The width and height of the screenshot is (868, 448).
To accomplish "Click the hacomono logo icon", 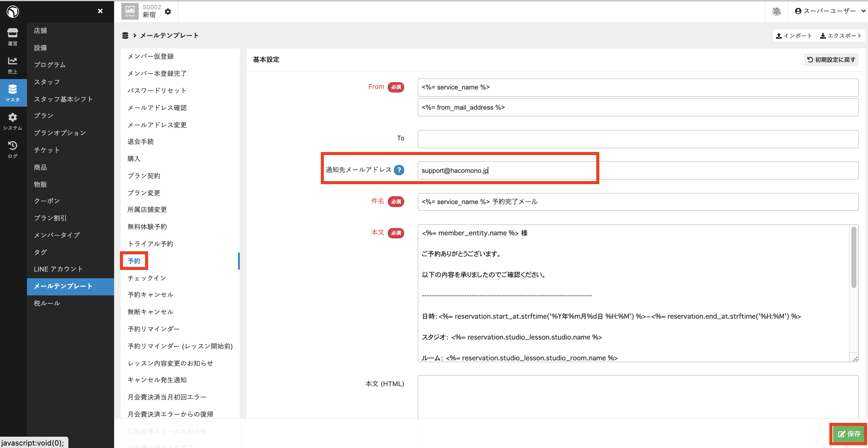I will coord(13,11).
